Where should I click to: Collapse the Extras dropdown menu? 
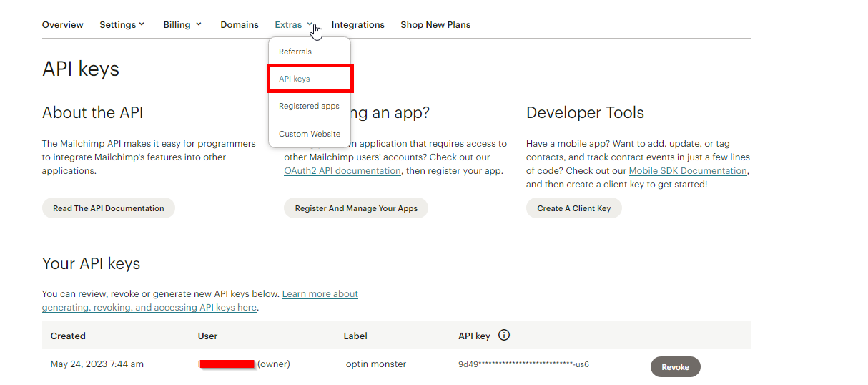293,24
